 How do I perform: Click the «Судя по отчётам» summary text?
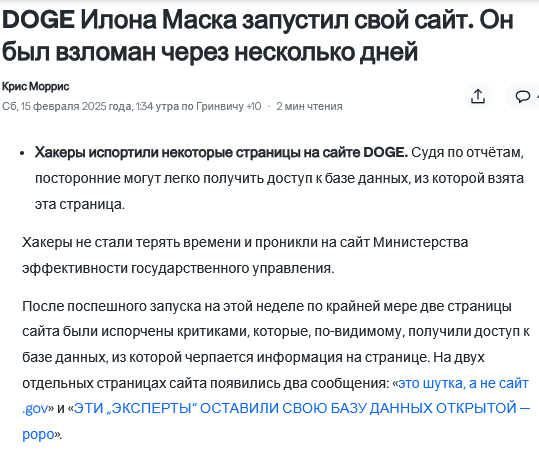click(468, 152)
